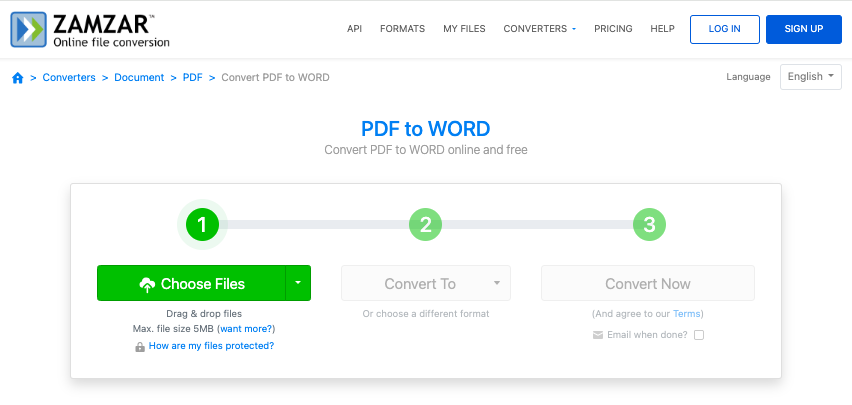Viewport: 852px width, 405px height.
Task: Expand the English language selector
Action: 811,77
